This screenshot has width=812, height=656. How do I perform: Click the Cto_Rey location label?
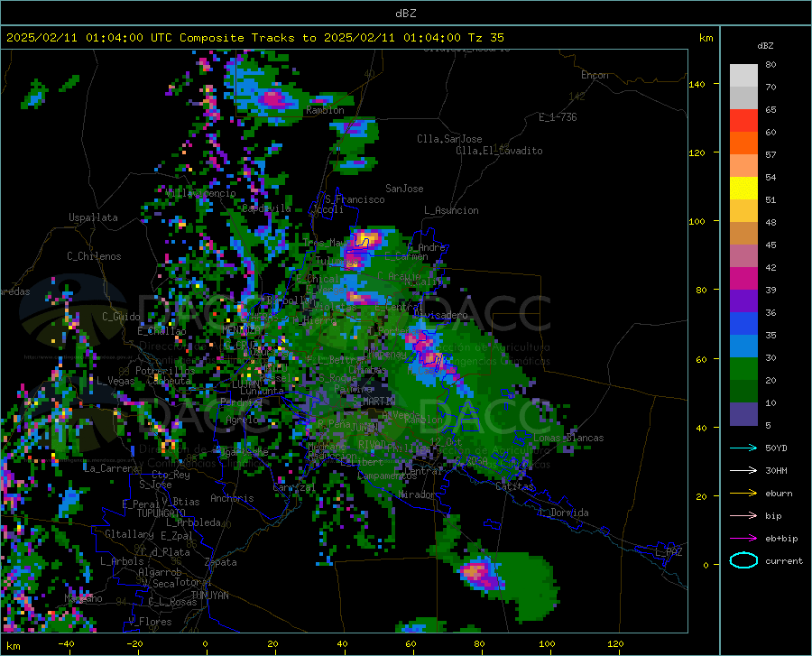[x=171, y=475]
